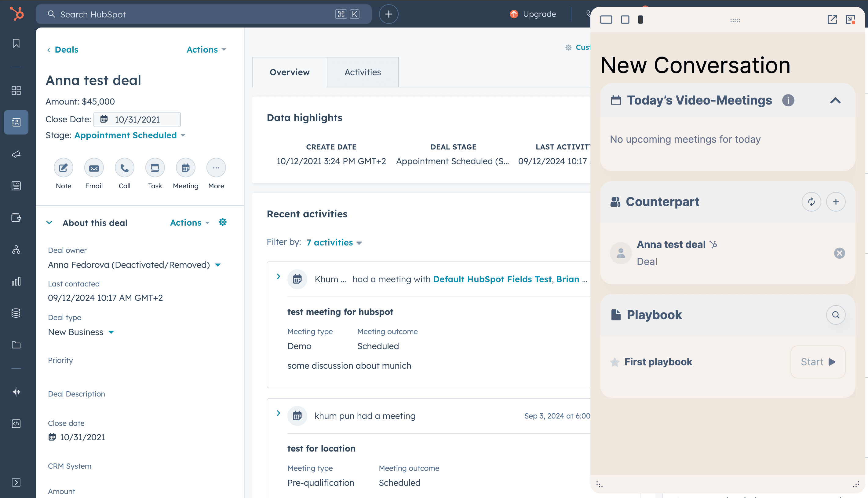
Task: Favorite the First playbook star
Action: pyautogui.click(x=615, y=362)
